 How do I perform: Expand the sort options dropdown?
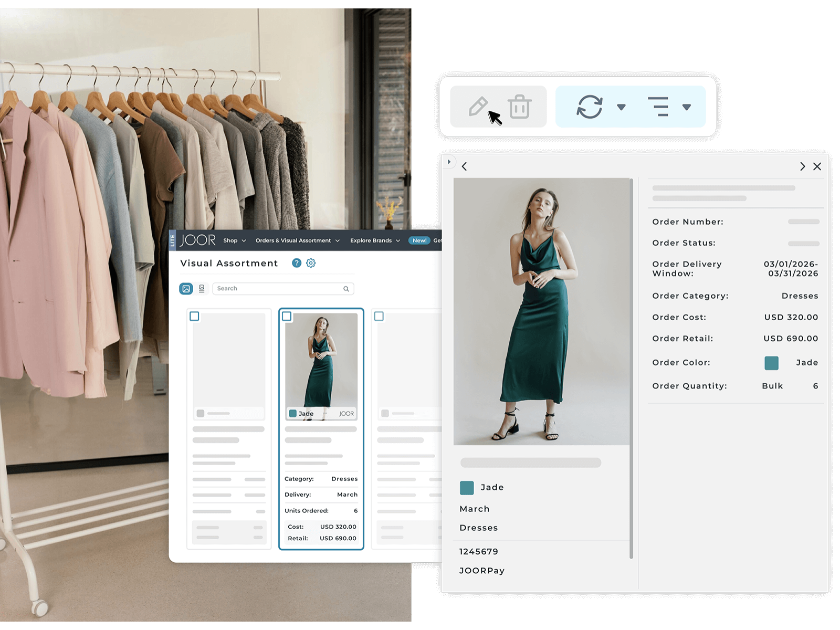pos(688,107)
